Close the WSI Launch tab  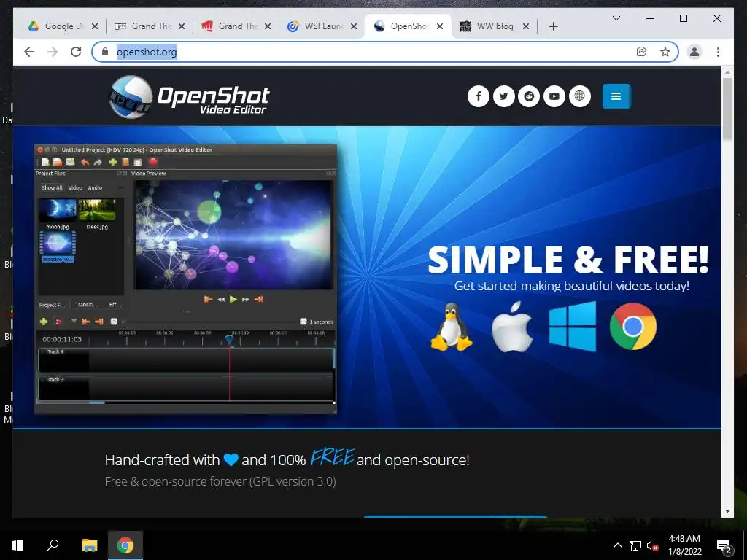click(354, 26)
